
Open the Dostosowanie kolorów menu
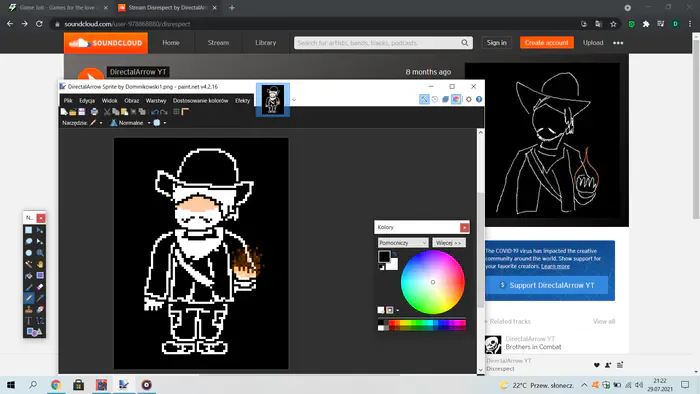[200, 100]
